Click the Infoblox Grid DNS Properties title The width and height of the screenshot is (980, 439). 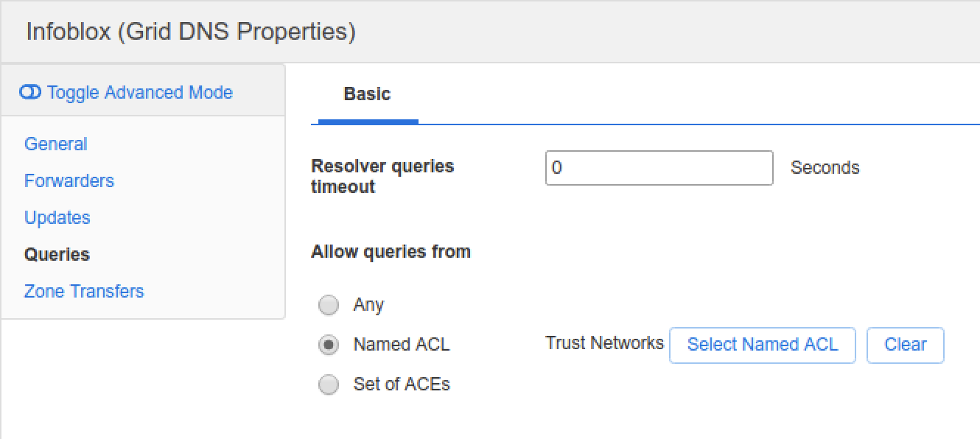point(191,32)
